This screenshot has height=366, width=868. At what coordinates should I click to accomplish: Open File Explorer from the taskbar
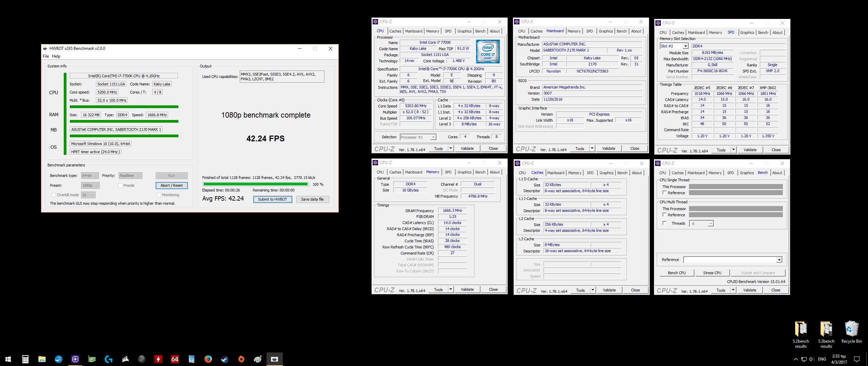click(42, 359)
